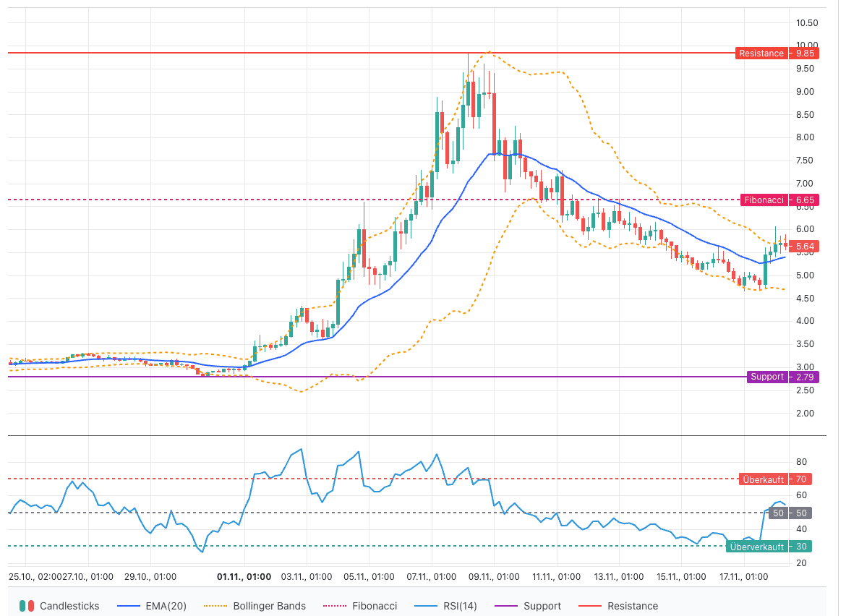Click the 13.11., 01:00 time axis label
Screen dimensions: 846x616
618,577
